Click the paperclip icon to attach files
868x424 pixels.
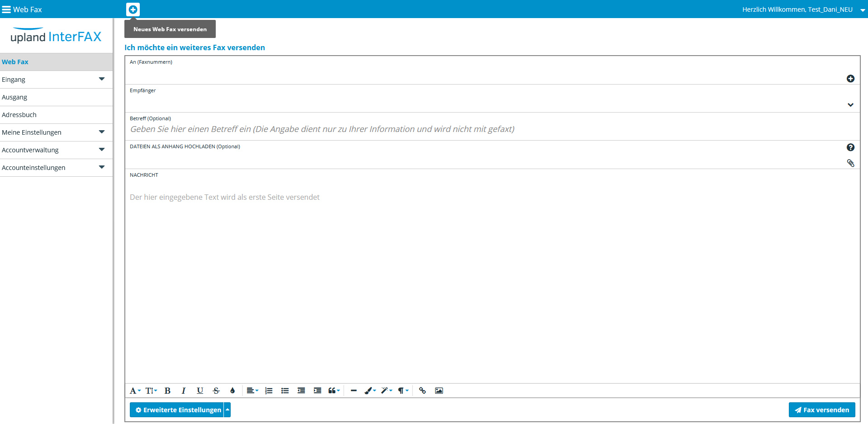click(850, 163)
